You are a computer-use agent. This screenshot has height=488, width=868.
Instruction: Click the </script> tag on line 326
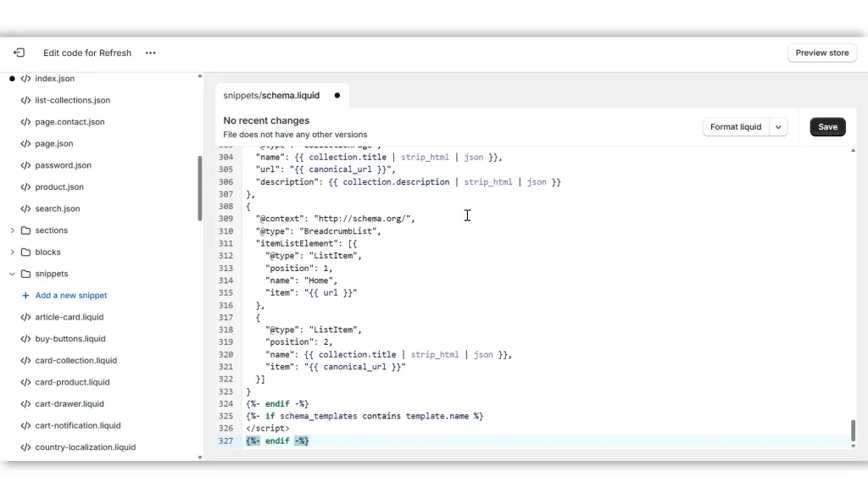pos(267,428)
